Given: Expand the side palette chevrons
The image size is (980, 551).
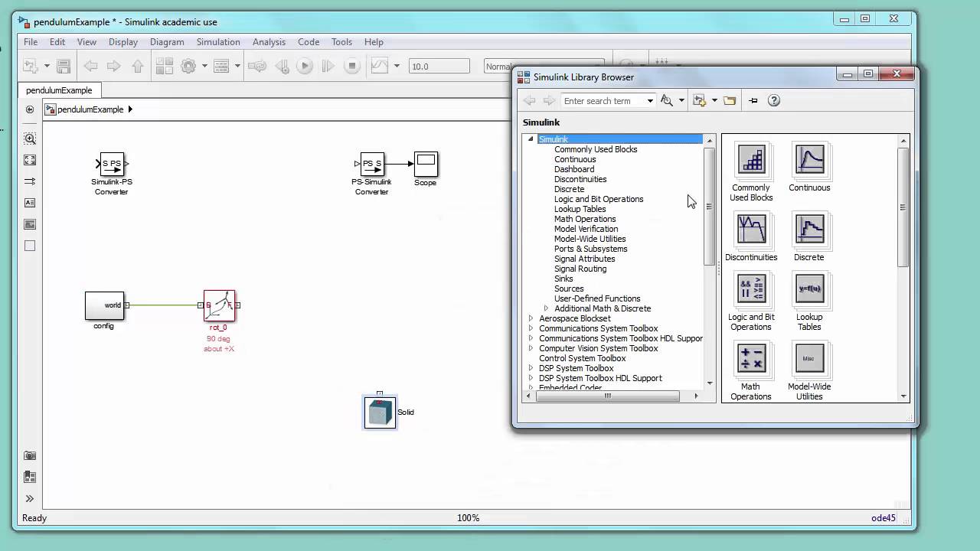Looking at the screenshot, I should click(30, 498).
